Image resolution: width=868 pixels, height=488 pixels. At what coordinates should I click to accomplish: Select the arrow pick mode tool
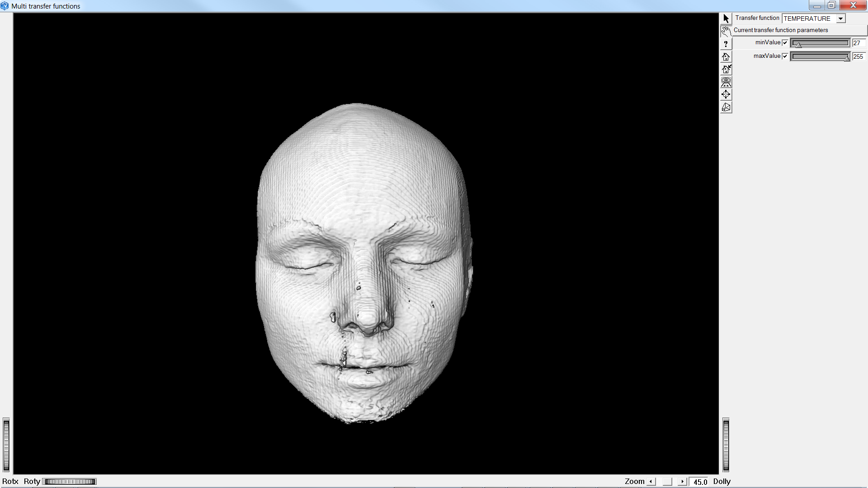(726, 19)
